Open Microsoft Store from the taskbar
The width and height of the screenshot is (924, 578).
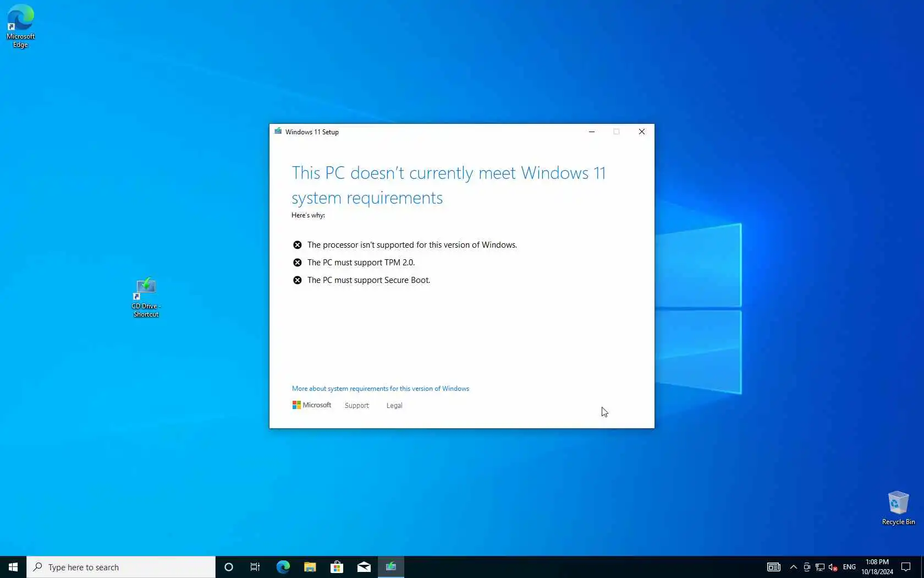pos(337,567)
